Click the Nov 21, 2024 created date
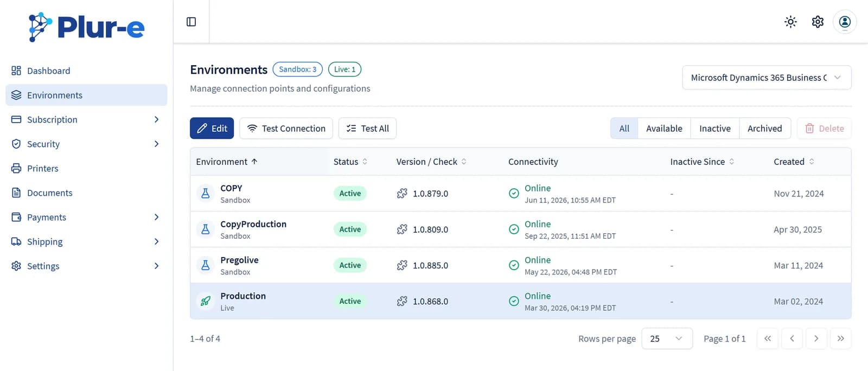The image size is (868, 371). tap(799, 194)
